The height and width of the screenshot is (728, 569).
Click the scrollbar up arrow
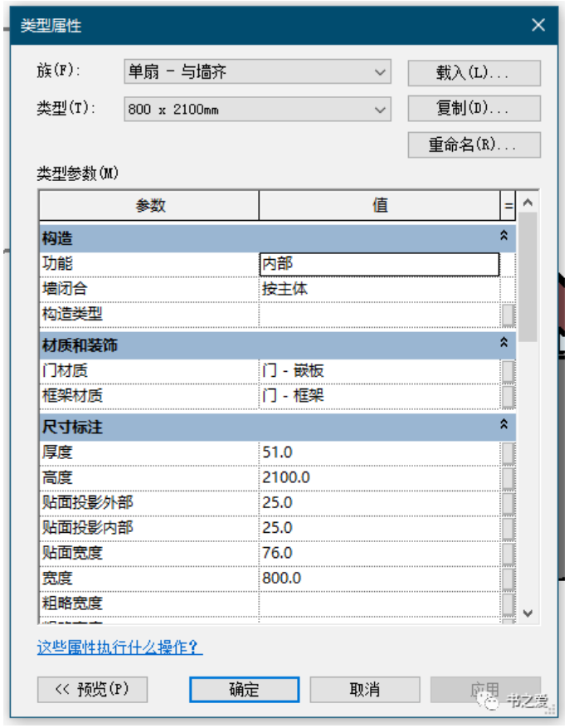click(528, 202)
